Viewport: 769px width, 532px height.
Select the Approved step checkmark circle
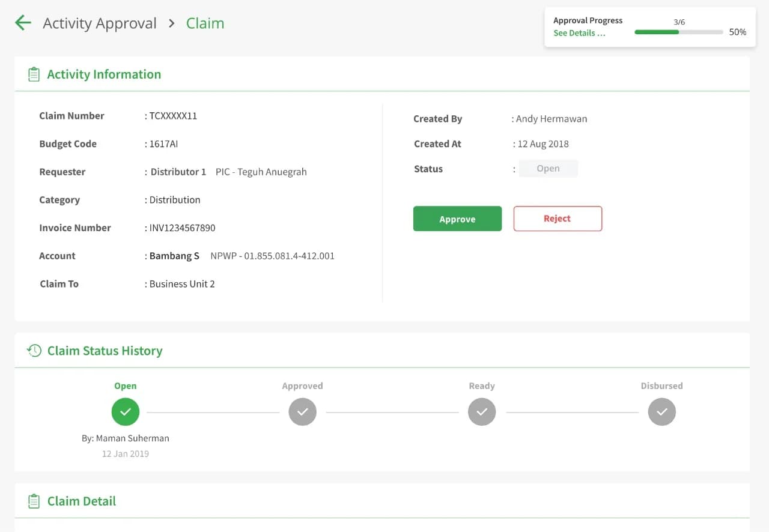(x=302, y=412)
